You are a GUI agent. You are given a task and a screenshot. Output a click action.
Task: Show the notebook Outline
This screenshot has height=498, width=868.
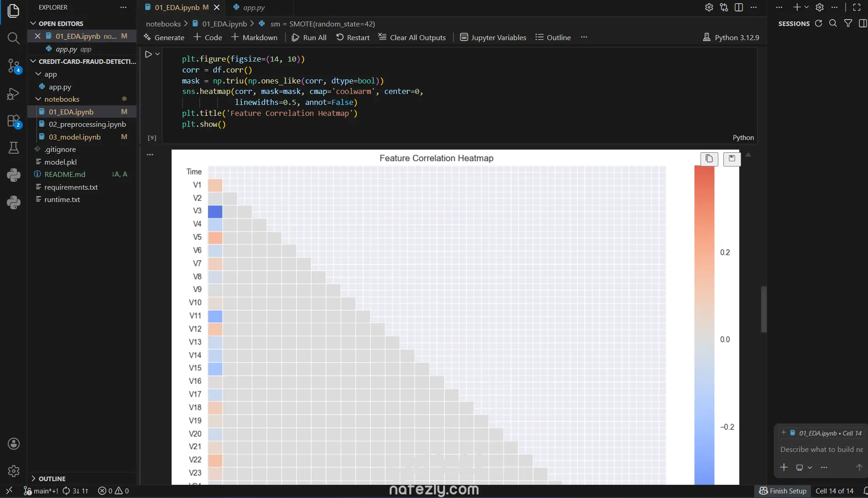pyautogui.click(x=553, y=37)
